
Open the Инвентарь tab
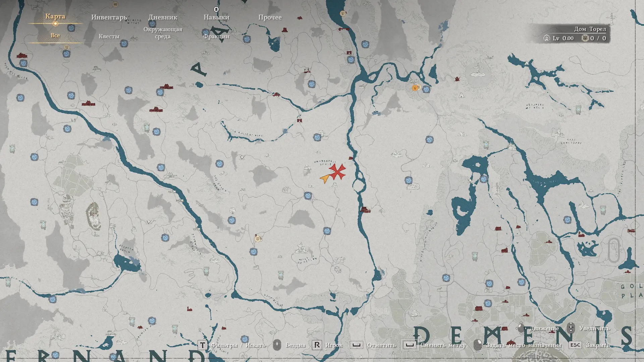109,17
